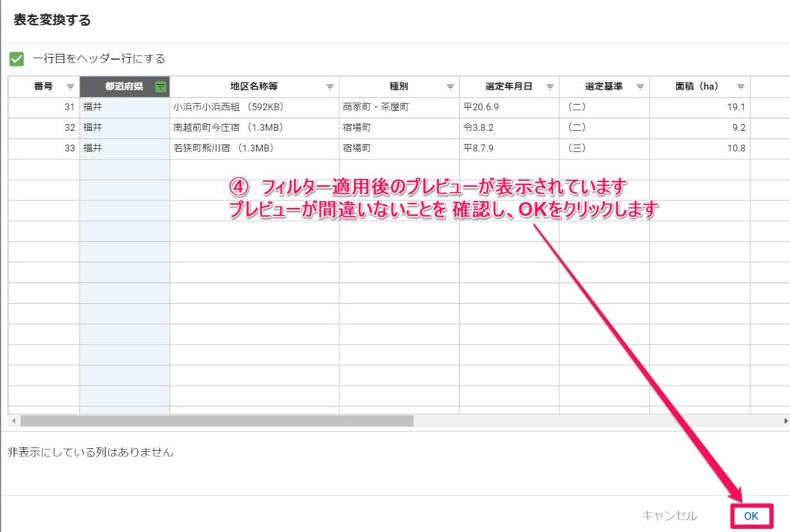Click the 宿場町 cell in row 32
Viewport: 790px width, 532px height.
[x=399, y=128]
